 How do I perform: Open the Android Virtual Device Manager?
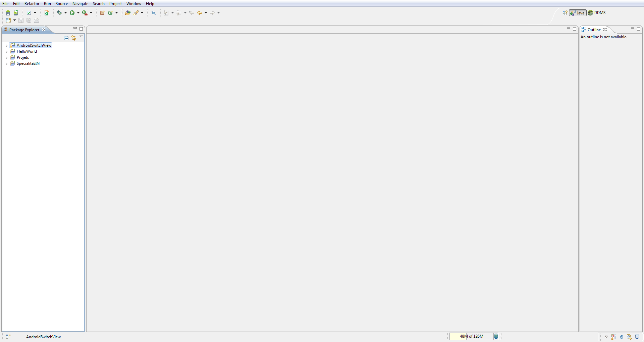16,13
